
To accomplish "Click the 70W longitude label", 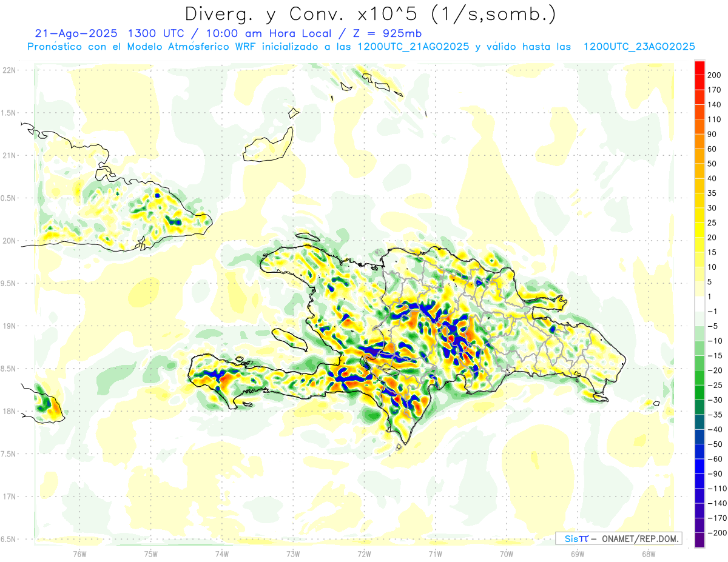I will 507,553.
